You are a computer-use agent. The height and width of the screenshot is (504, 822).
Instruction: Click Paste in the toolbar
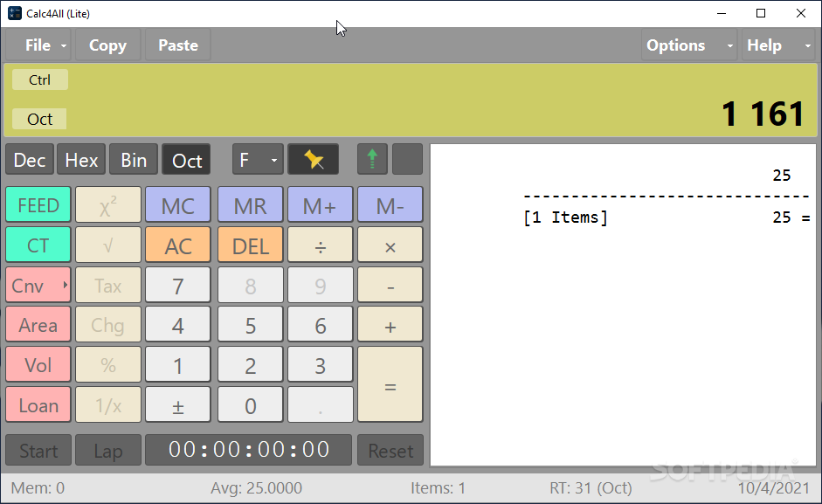click(x=178, y=45)
